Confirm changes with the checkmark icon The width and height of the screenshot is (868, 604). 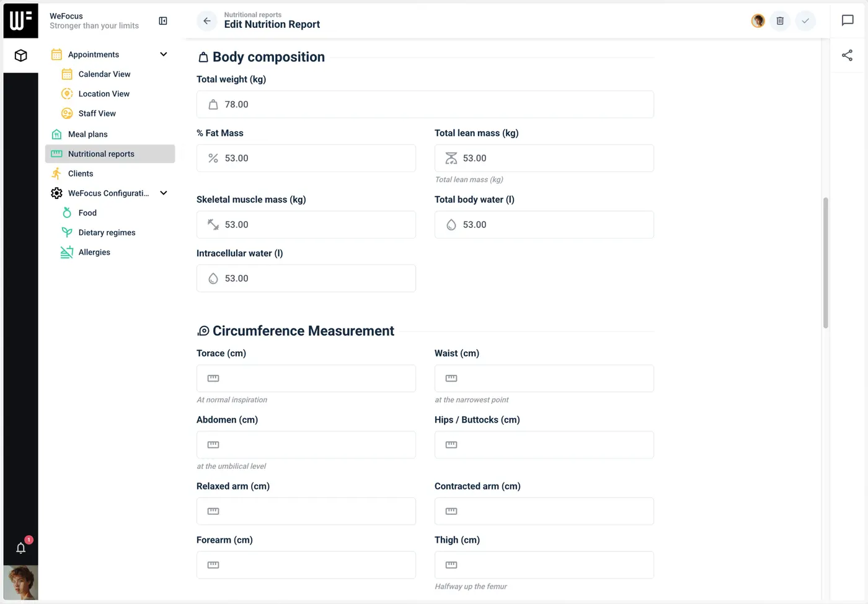pyautogui.click(x=805, y=21)
